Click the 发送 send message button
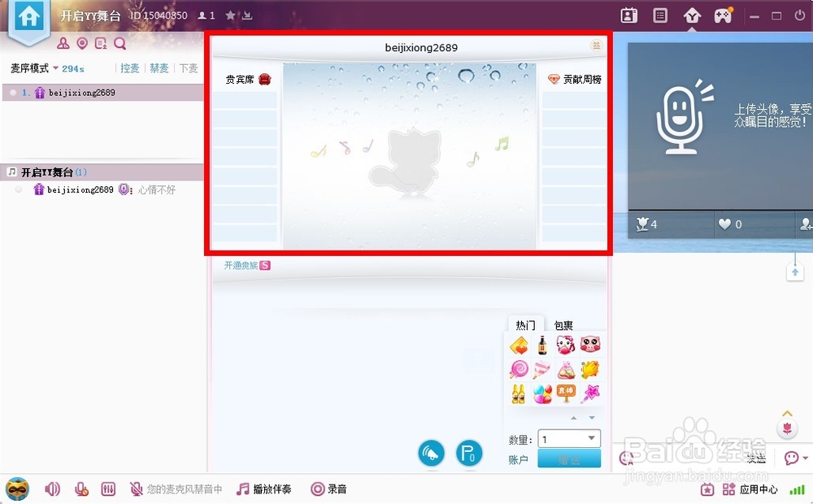The image size is (813, 504). click(x=756, y=458)
